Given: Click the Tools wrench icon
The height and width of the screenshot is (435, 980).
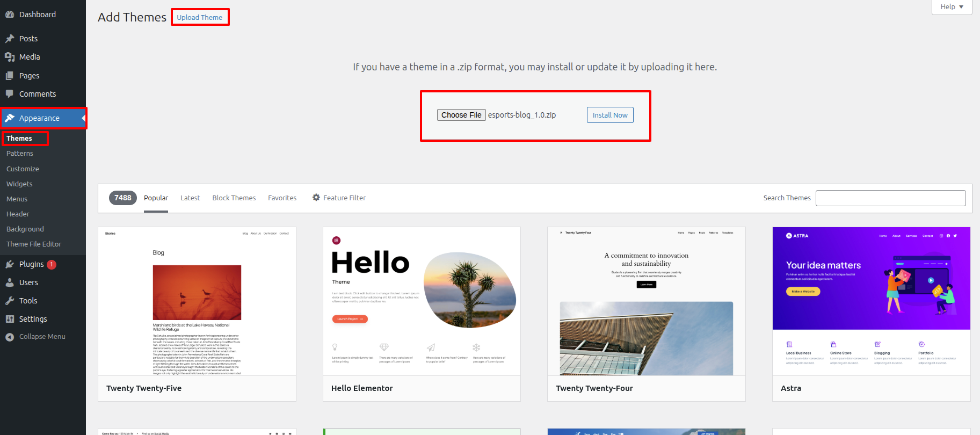Looking at the screenshot, I should coord(10,301).
